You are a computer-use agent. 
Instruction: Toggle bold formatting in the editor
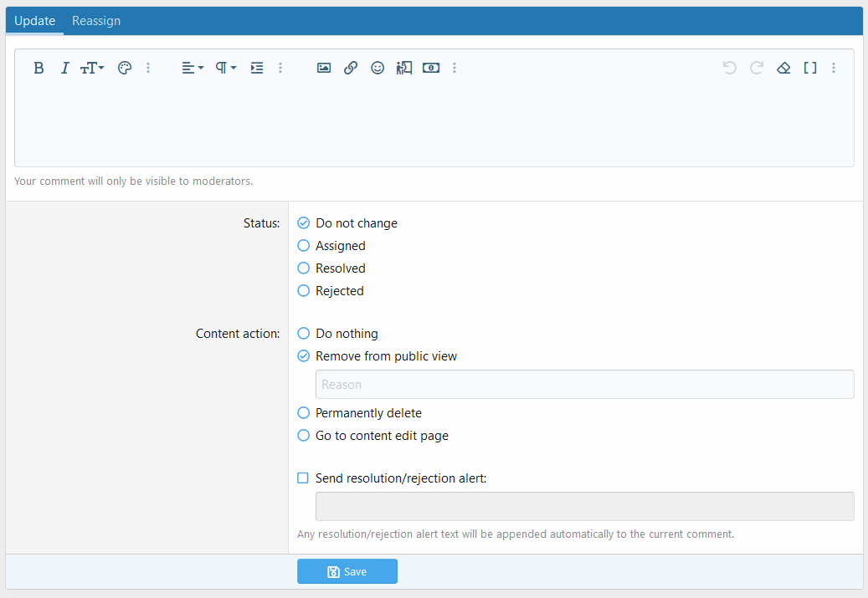point(39,68)
